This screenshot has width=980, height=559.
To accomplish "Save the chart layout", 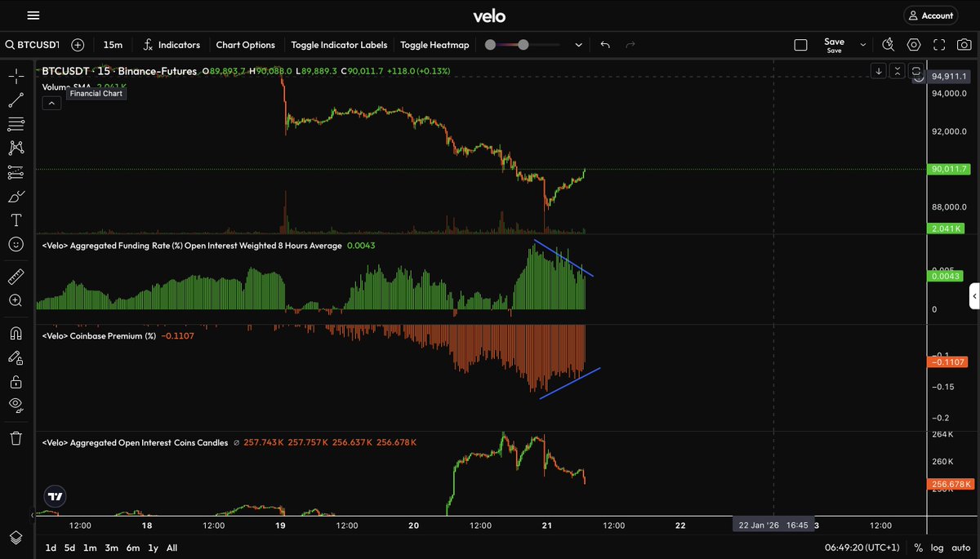I will coord(834,45).
